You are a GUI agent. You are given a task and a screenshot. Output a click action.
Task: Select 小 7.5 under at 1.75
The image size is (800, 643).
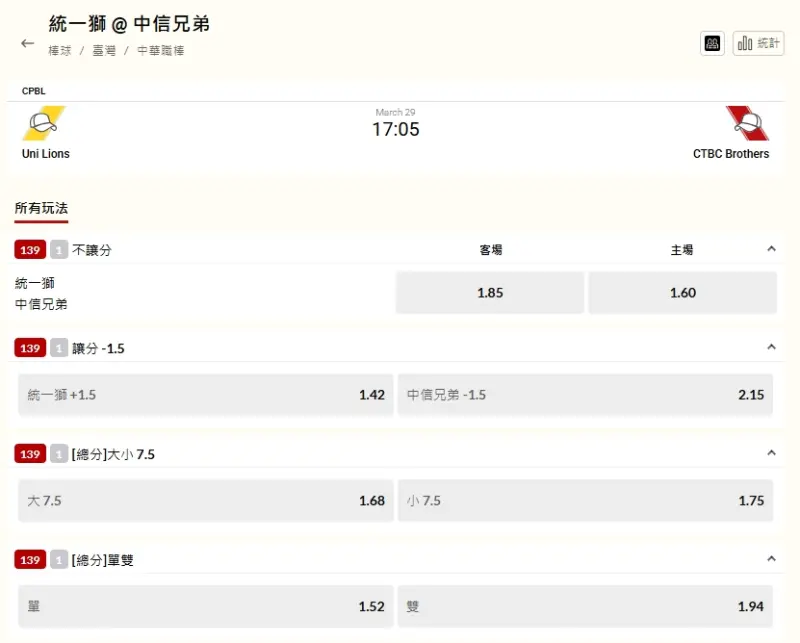point(585,501)
